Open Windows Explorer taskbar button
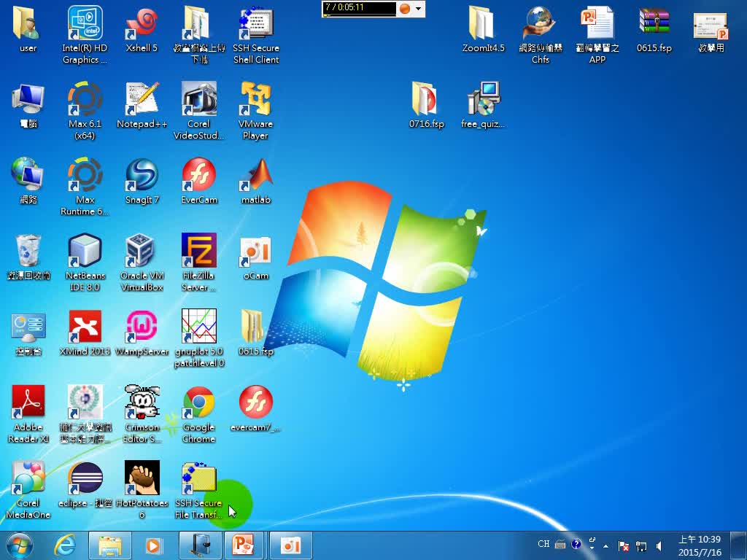 [x=109, y=545]
